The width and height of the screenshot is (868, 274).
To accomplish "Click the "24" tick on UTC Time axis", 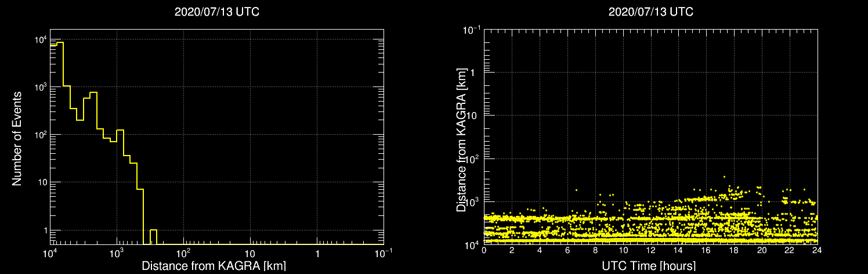I will [817, 250].
